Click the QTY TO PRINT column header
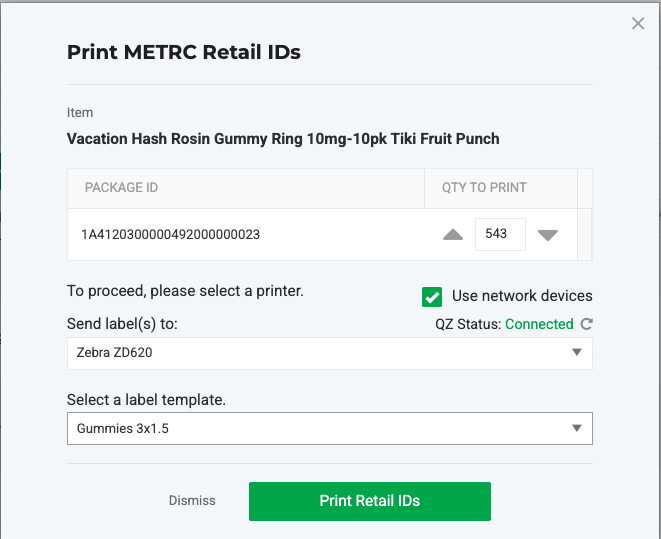The height and width of the screenshot is (539, 661). pos(484,187)
